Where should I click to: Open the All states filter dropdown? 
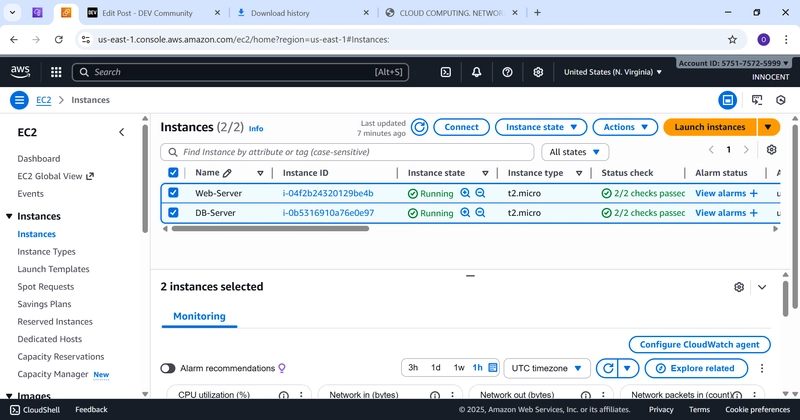click(x=575, y=152)
